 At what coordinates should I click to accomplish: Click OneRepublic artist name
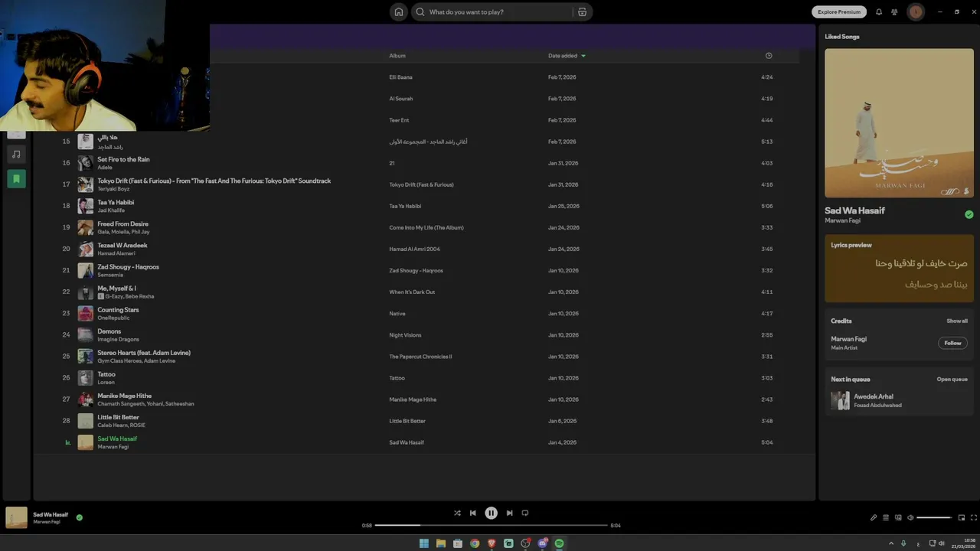click(113, 318)
